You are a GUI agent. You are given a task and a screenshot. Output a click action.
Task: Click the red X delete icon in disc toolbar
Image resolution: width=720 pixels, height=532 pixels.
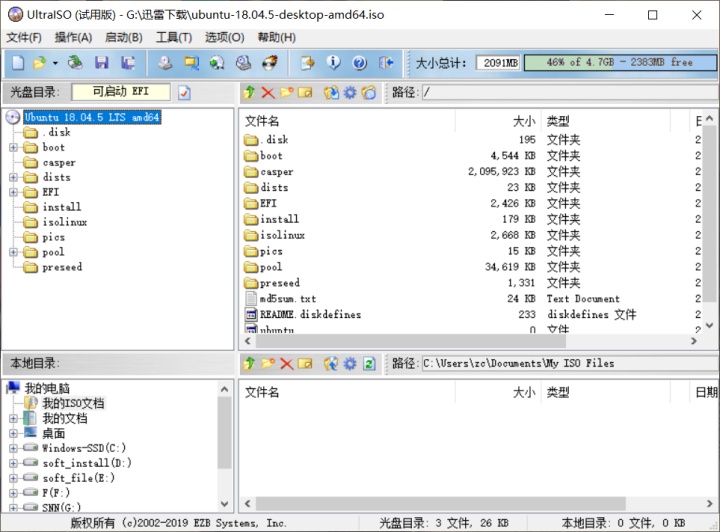click(x=268, y=93)
